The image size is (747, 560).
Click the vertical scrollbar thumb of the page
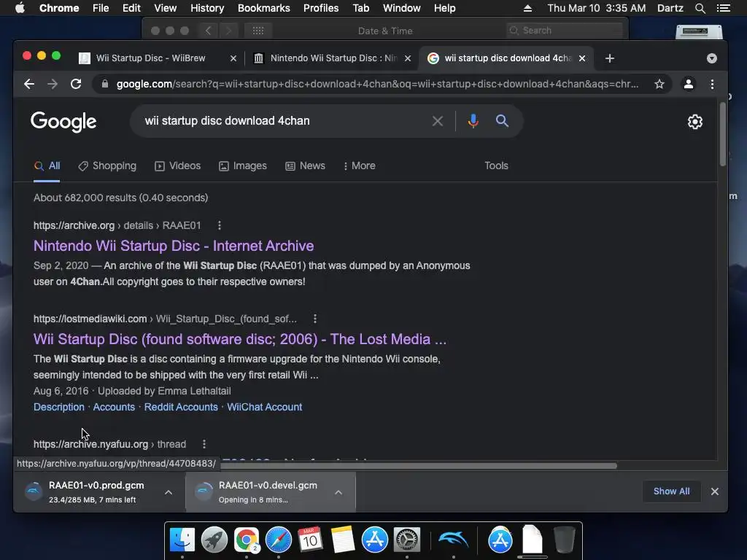(x=723, y=134)
